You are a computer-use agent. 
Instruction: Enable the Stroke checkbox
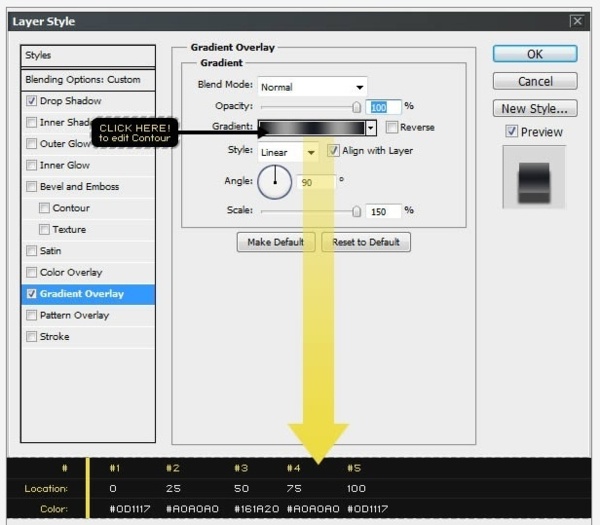coord(31,337)
